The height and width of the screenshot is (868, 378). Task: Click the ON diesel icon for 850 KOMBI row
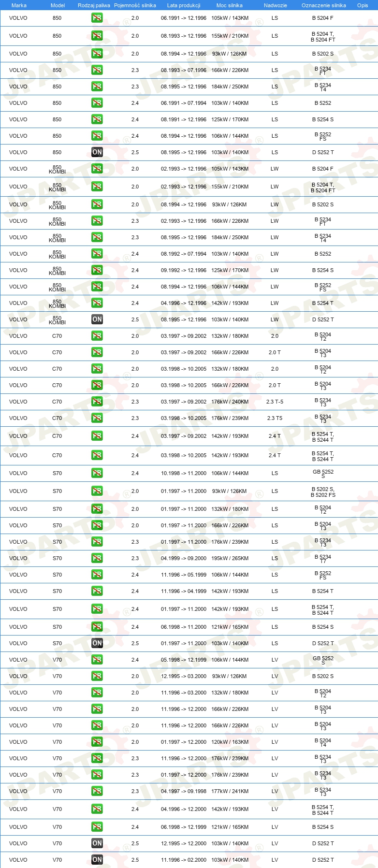97,319
